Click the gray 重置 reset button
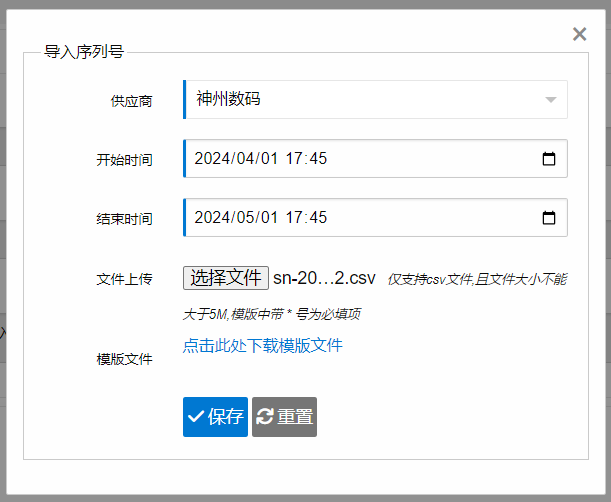 coord(284,417)
